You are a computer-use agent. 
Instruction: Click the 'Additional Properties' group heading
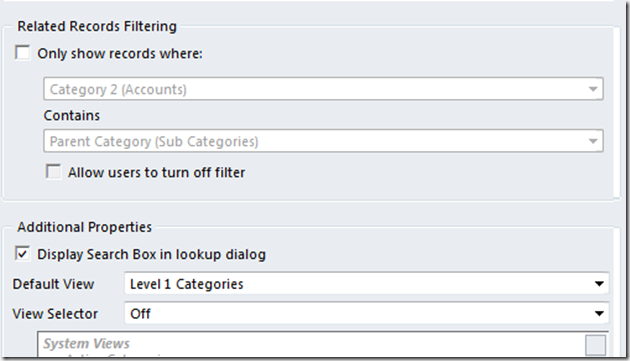coord(84,227)
